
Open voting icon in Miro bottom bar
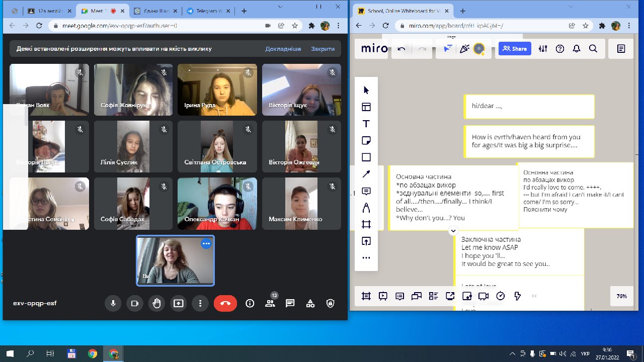pos(467,296)
